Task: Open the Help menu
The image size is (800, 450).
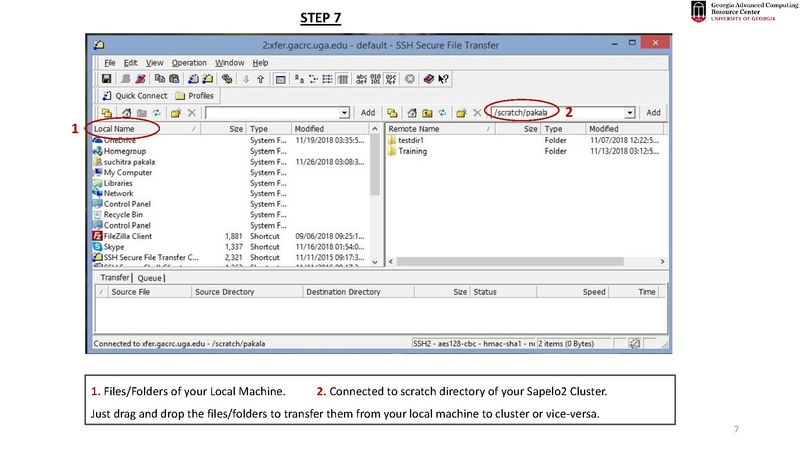Action: (x=260, y=63)
